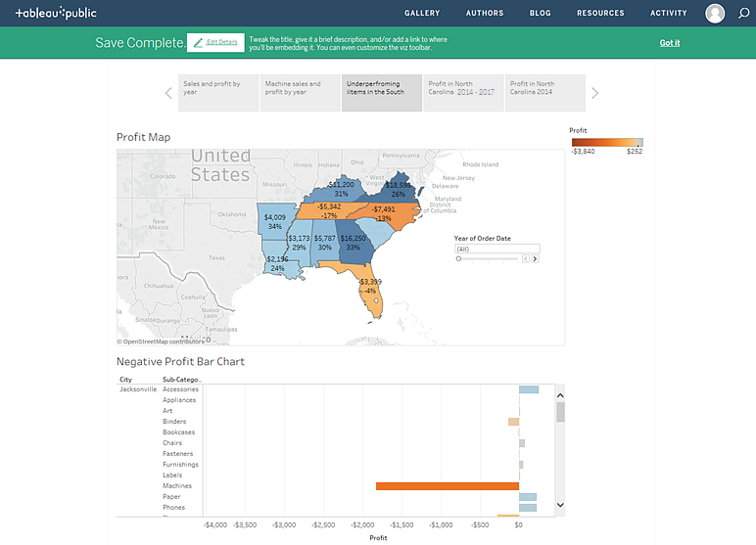Click the Year of Order Date slider handle
Screen dimensions: 756x545
458,258
